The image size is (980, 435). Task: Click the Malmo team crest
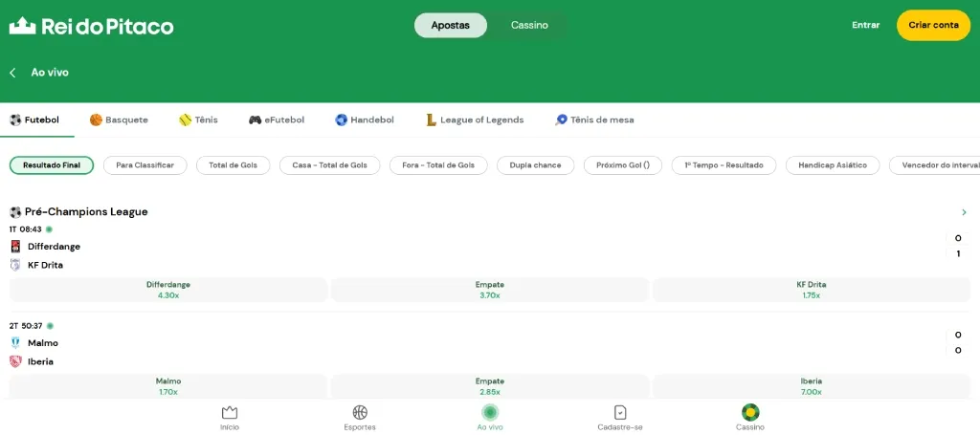coord(15,342)
